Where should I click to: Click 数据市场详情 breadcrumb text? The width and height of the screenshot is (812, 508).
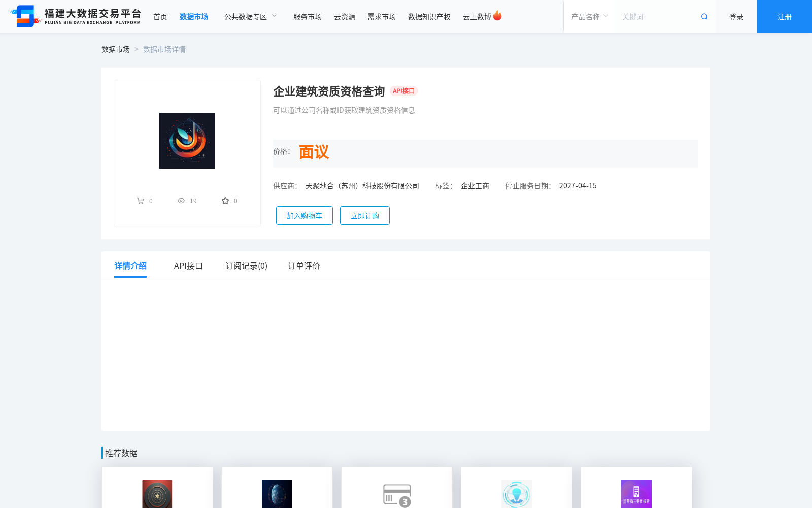pyautogui.click(x=164, y=49)
